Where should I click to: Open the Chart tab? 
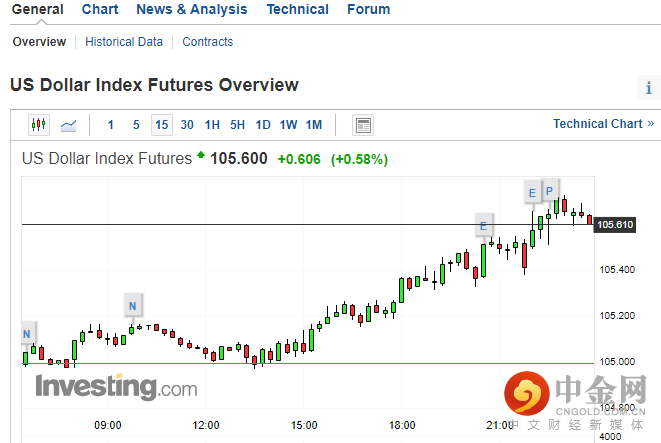pos(100,9)
